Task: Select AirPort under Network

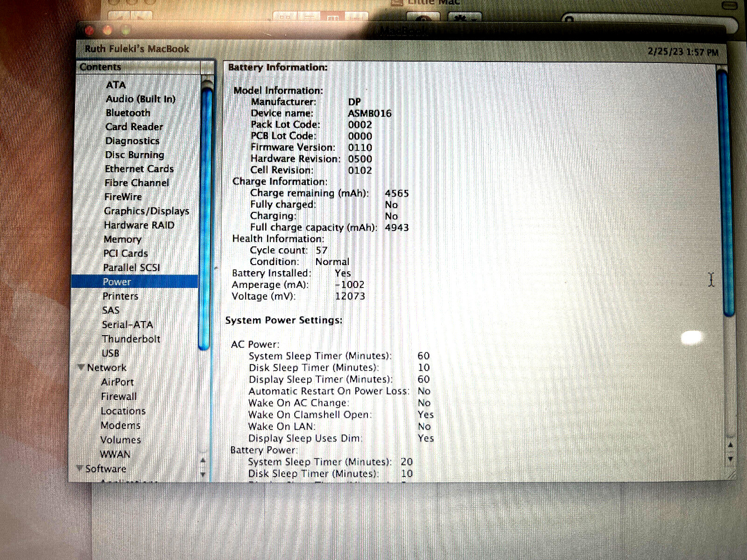Action: click(118, 382)
